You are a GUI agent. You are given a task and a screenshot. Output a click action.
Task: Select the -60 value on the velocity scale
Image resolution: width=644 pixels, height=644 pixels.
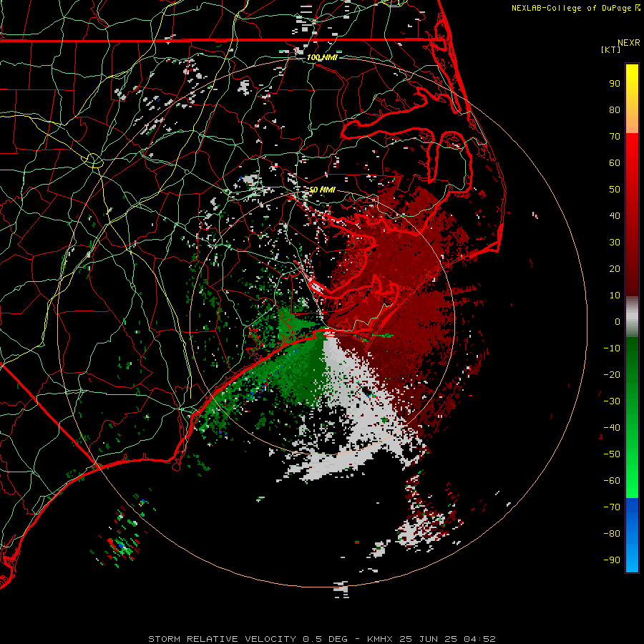tap(612, 481)
